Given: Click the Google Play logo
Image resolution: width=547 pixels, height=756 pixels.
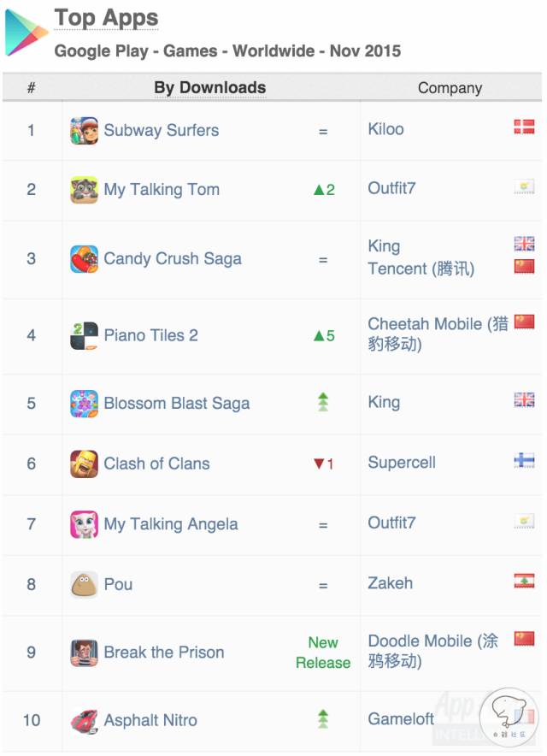Looking at the screenshot, I should point(26,32).
